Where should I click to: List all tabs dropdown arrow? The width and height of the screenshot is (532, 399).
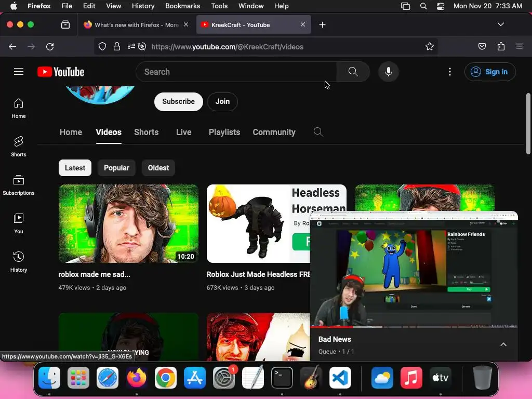(501, 24)
